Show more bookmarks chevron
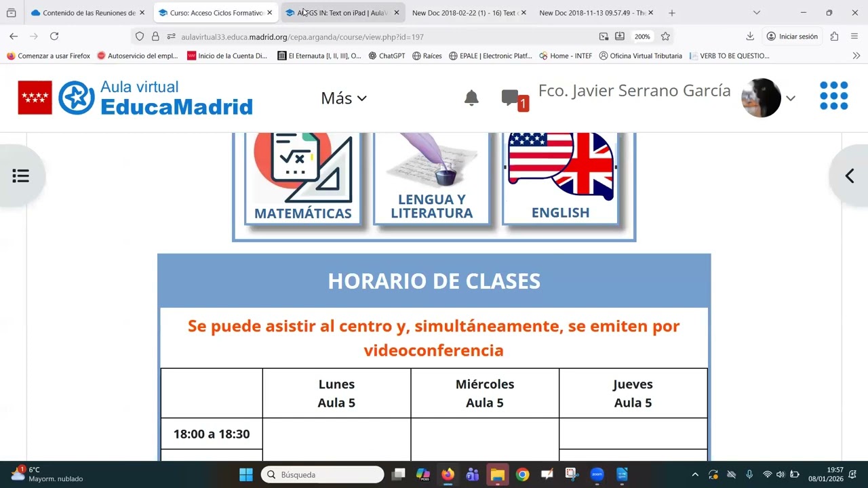Image resolution: width=868 pixels, height=488 pixels. 856,56
